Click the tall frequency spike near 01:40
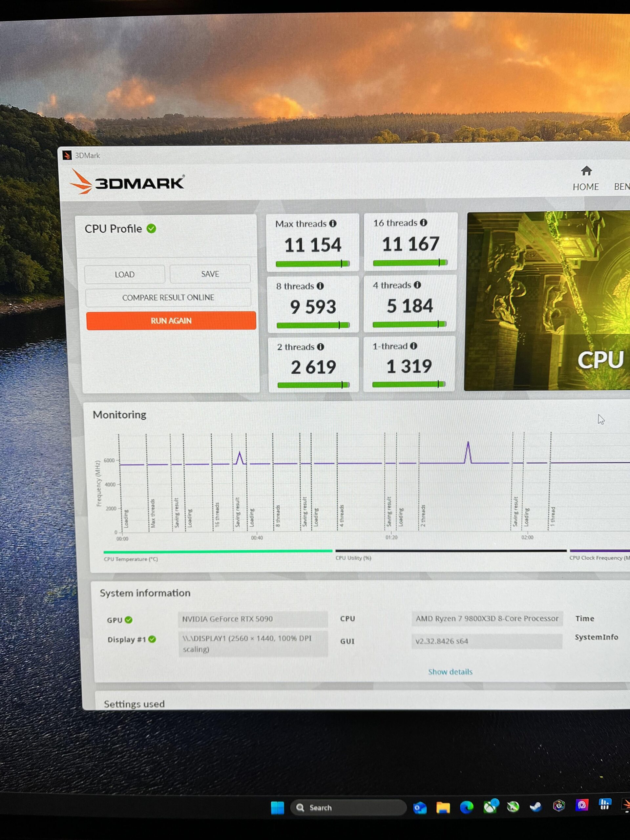 (x=468, y=452)
